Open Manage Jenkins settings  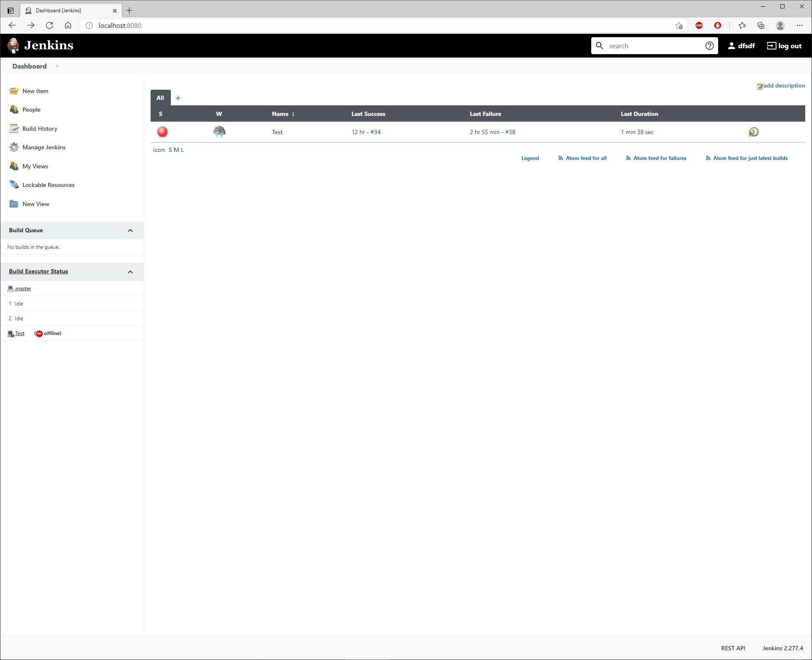(44, 147)
